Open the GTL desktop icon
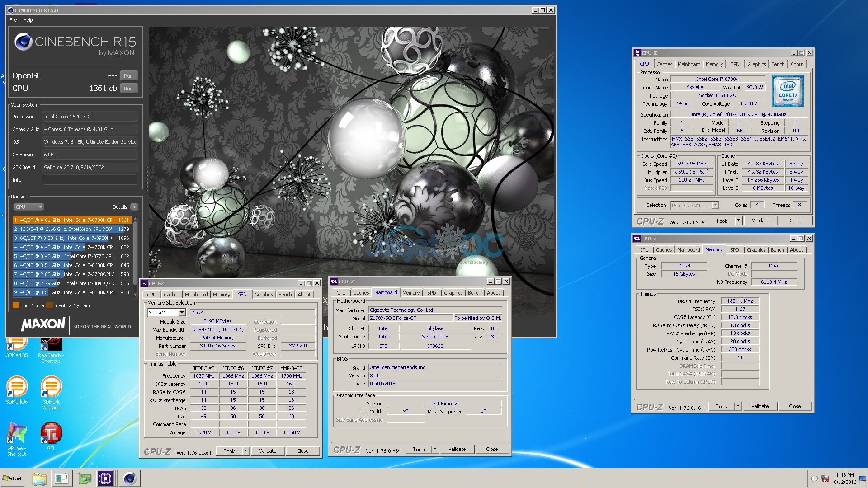This screenshot has width=868, height=488. pos(51,436)
